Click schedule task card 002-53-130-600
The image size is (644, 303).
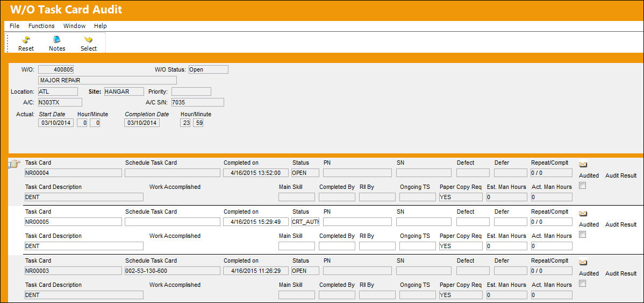(x=173, y=271)
